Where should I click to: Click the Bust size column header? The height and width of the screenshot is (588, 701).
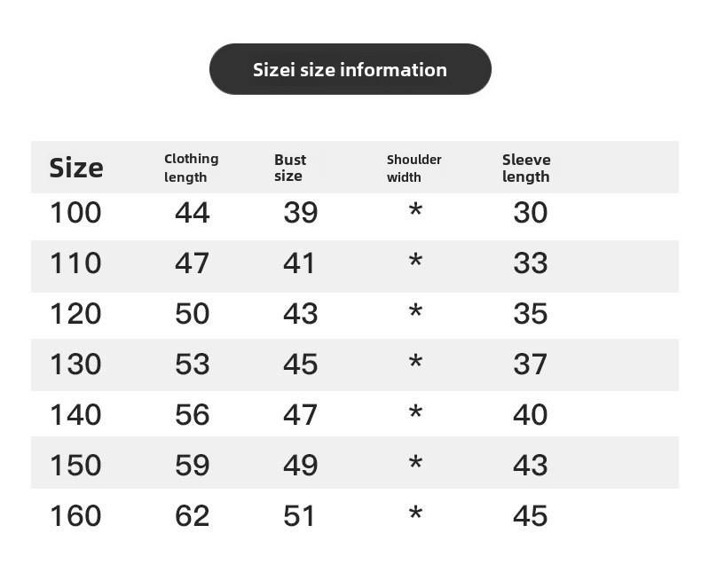coord(290,168)
